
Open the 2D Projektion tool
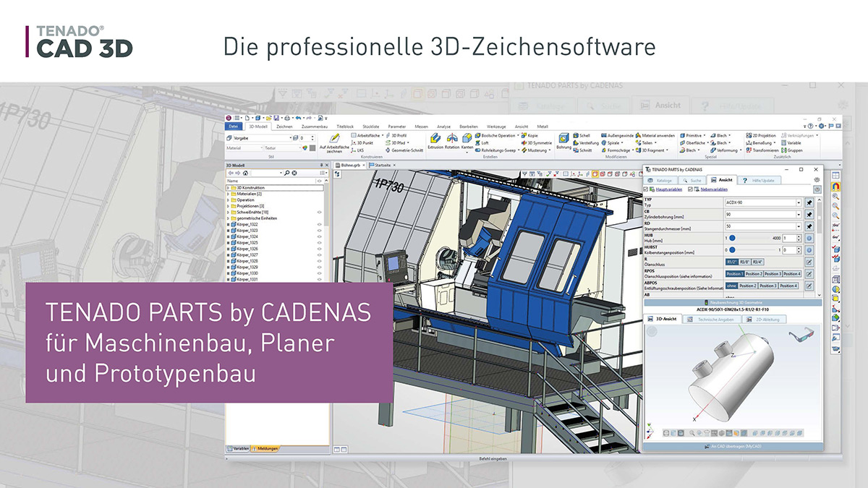(x=760, y=135)
